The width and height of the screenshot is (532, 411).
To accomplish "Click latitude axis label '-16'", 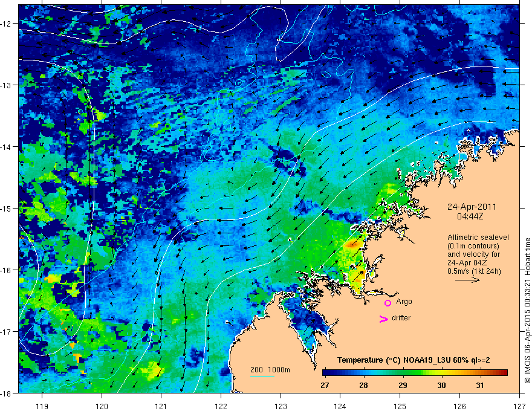I will click(7, 270).
